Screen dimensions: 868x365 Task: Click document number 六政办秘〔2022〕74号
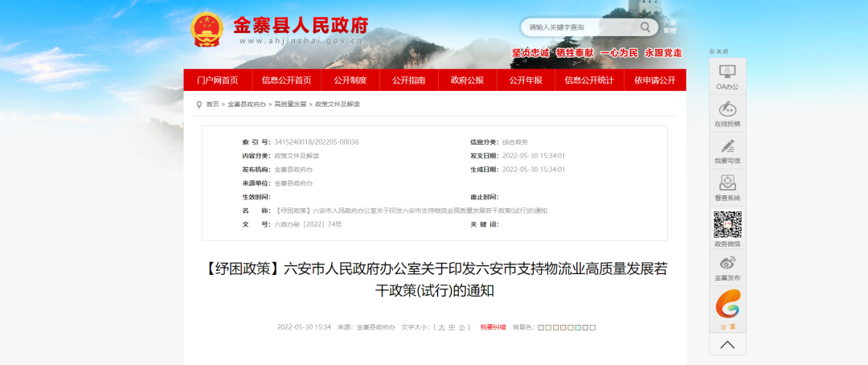309,225
